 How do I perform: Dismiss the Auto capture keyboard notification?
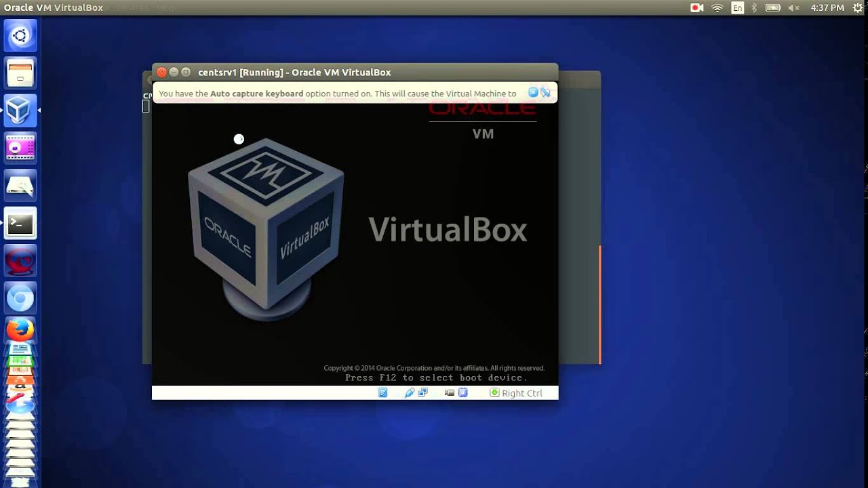tap(533, 92)
